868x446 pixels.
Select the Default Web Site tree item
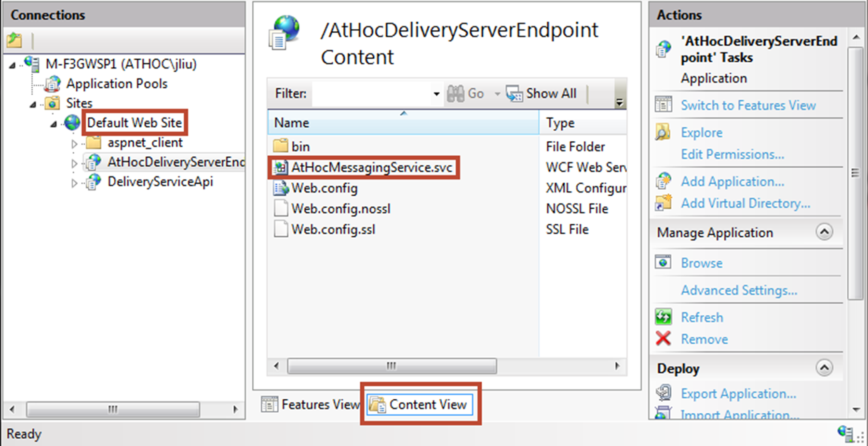pos(134,122)
